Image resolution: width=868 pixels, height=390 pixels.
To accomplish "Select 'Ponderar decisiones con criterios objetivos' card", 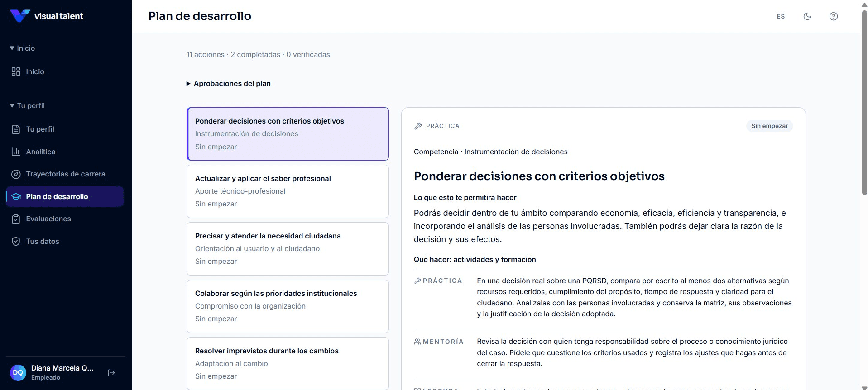I will 288,134.
